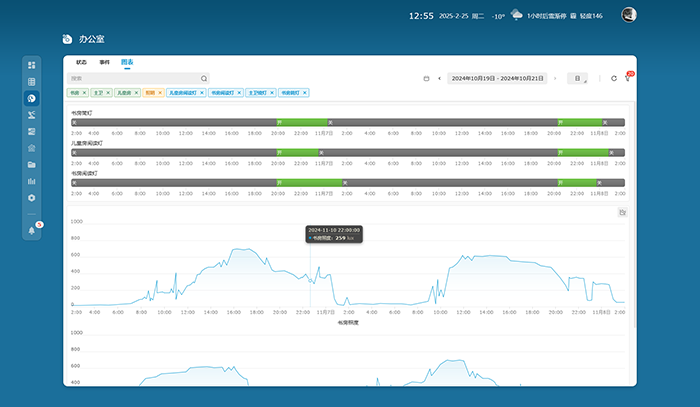Screen dimensions: 700x407
Task: Click the refresh icon in toolbar
Action: (614, 78)
